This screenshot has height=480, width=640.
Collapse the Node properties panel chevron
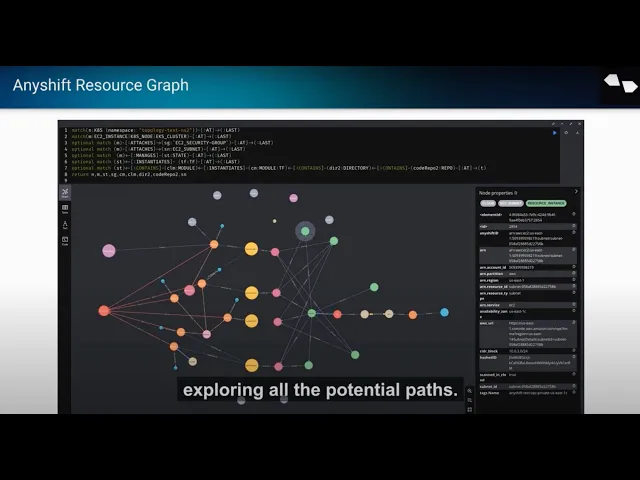[576, 191]
